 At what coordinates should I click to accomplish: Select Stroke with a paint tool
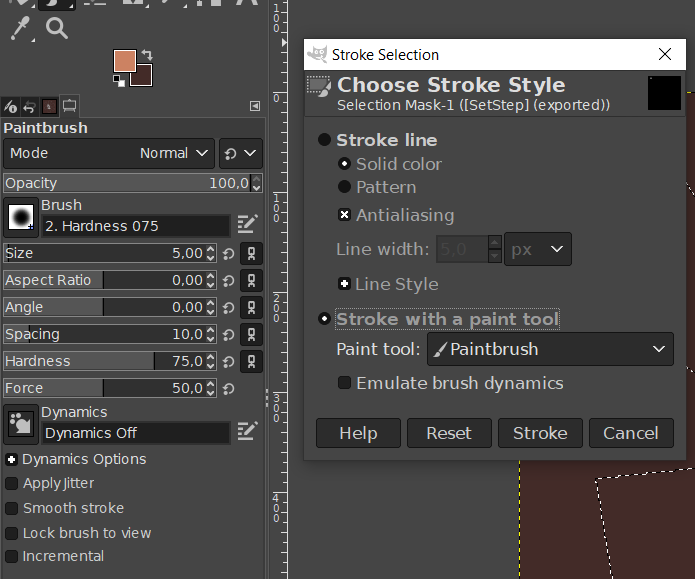tap(324, 319)
